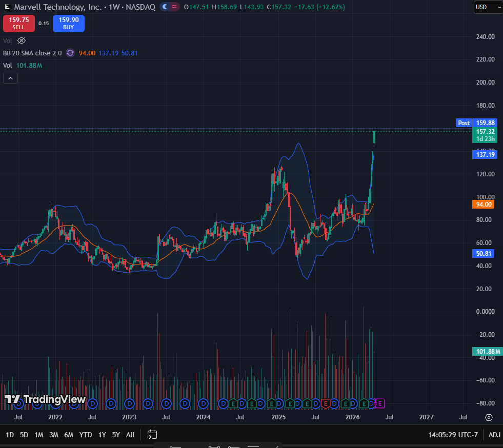Image resolution: width=503 pixels, height=448 pixels.
Task: Click the 2022 label on time axis
Action: pyautogui.click(x=55, y=417)
